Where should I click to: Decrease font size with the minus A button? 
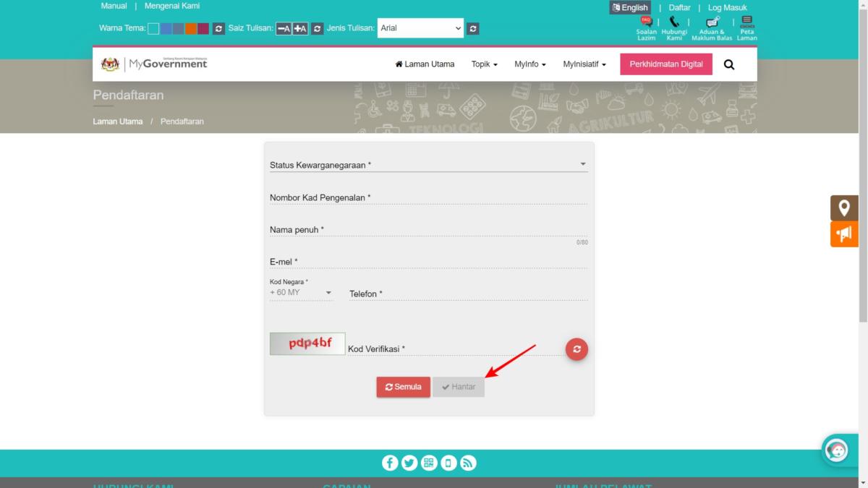point(284,29)
